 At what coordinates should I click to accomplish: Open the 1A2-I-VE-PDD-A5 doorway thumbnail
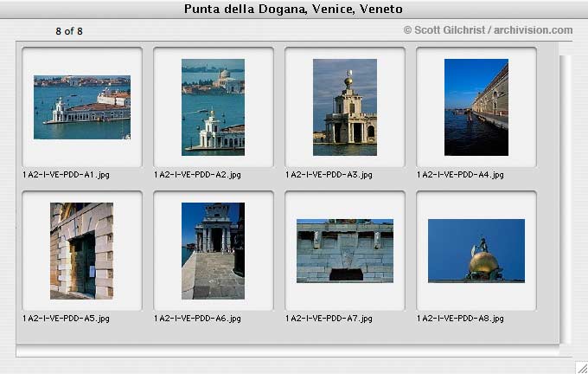[82, 251]
